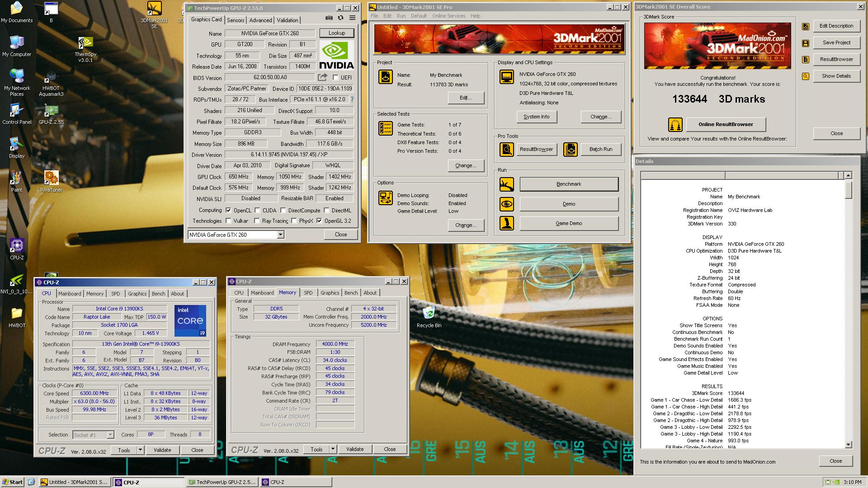This screenshot has width=868, height=488.
Task: Open the Sensors tab in GPU-Z
Action: (x=236, y=20)
